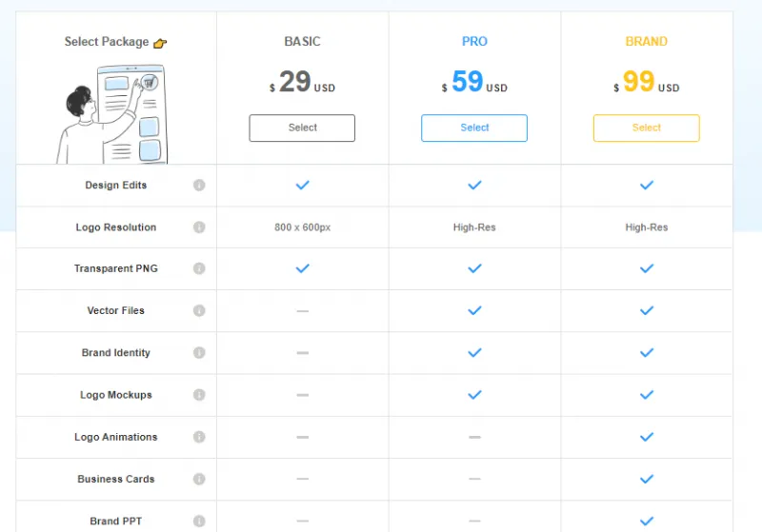Screen dimensions: 762x532
Task: Click info icon for Logo Animations
Action: click(199, 437)
